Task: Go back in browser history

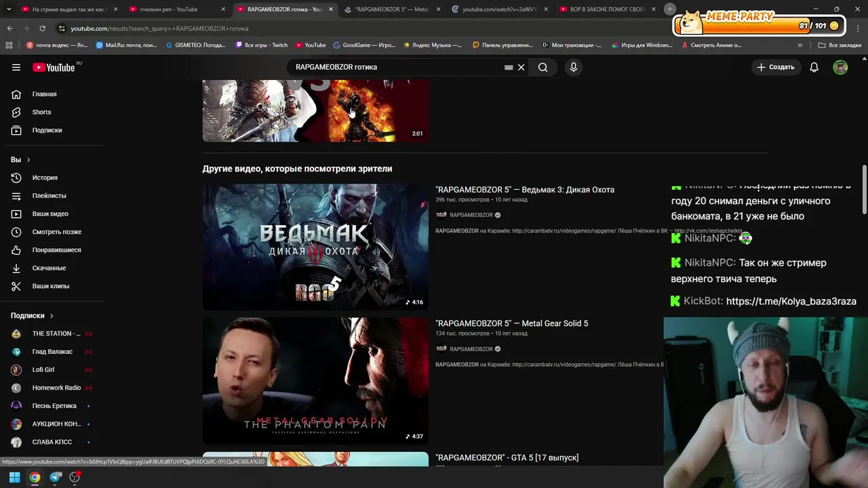Action: pos(9,28)
